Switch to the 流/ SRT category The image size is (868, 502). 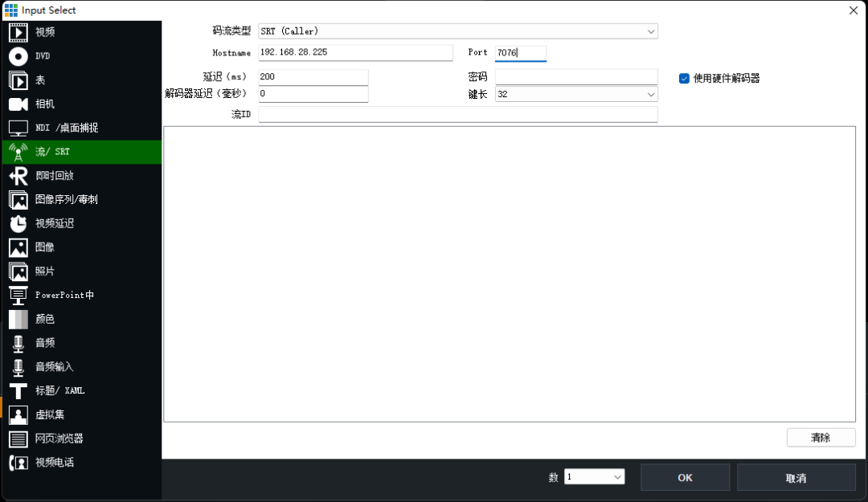[x=48, y=151]
